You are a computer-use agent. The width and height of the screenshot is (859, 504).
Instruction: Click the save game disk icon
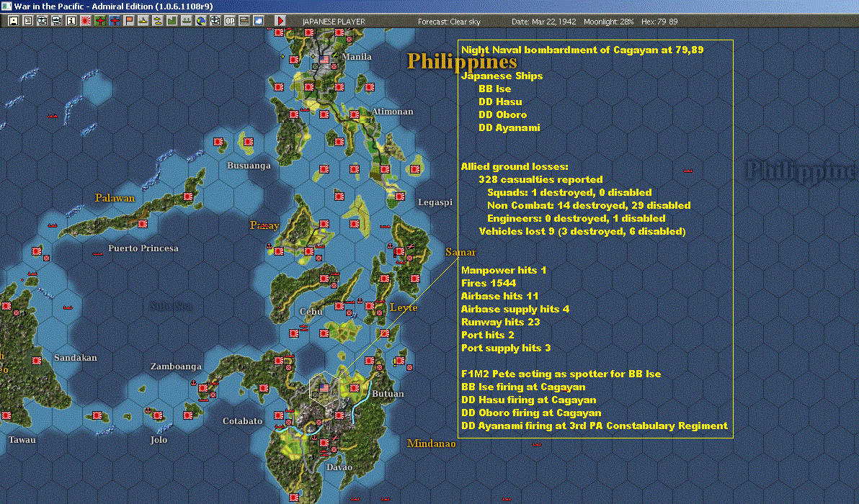click(x=14, y=21)
